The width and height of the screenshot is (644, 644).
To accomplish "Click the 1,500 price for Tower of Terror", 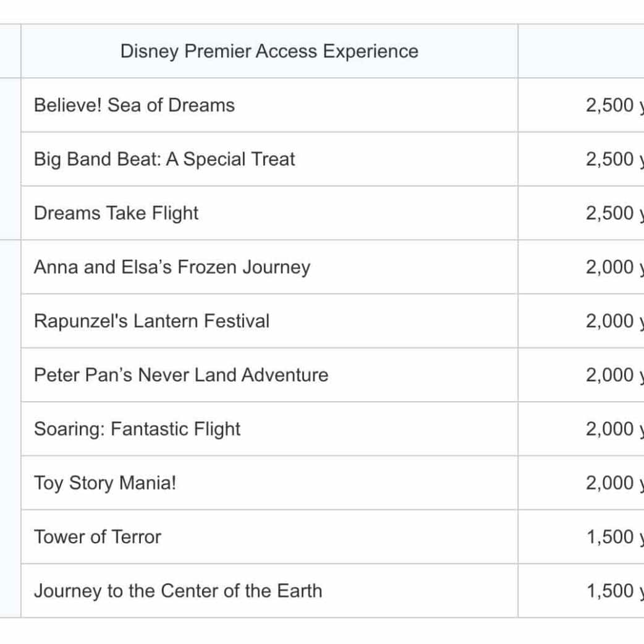I will pos(611,537).
